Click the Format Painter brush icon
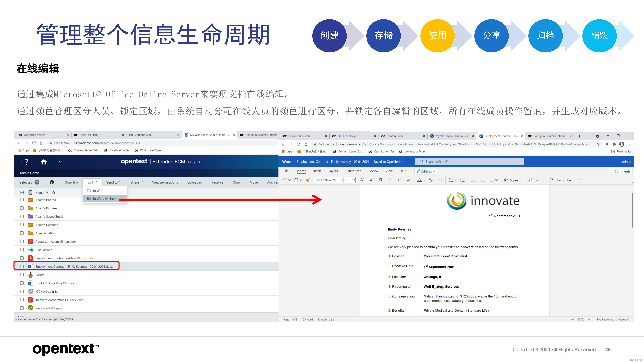 click(x=308, y=180)
